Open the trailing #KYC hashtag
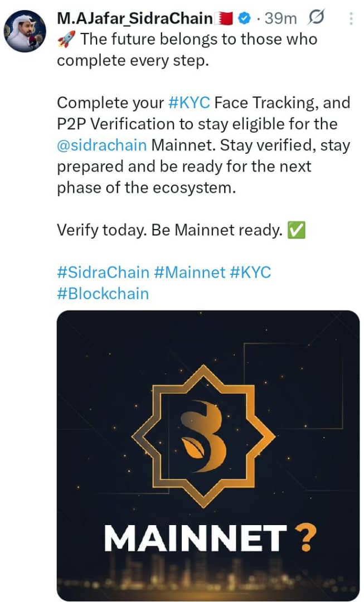The image size is (364, 602). coord(250,273)
